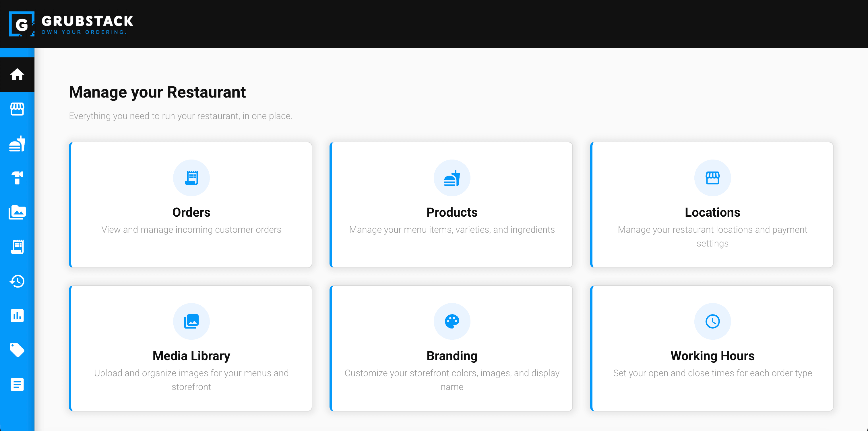Screen dimensions: 868x431
Task: Click 'Manage your menu items, varieties, and ingredients'
Action: pos(452,230)
